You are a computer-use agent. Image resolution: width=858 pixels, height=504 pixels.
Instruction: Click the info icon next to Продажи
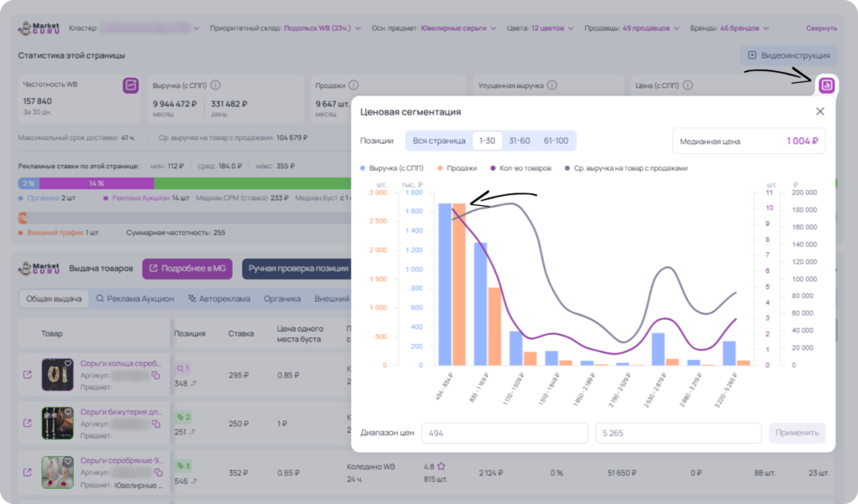[354, 85]
